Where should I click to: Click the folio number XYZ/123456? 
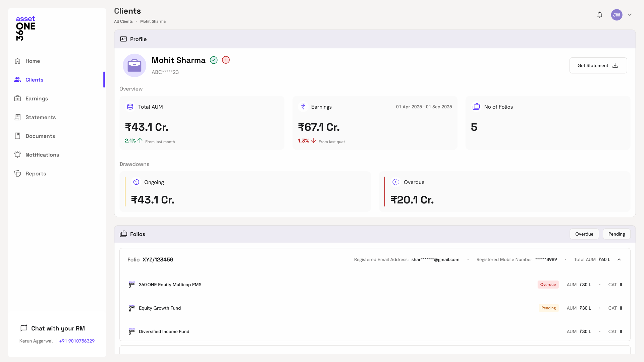tap(158, 259)
